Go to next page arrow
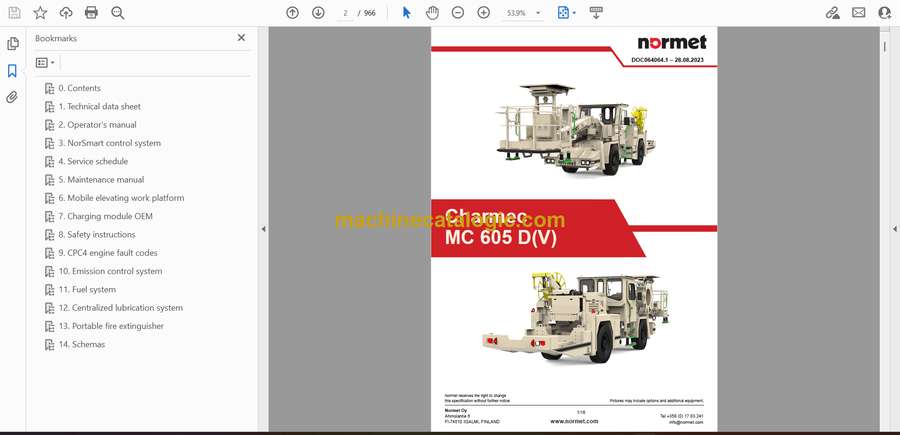900x435 pixels. [318, 13]
